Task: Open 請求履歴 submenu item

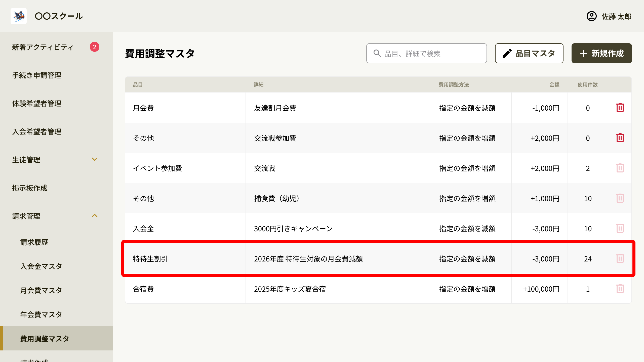Action: tap(56, 242)
